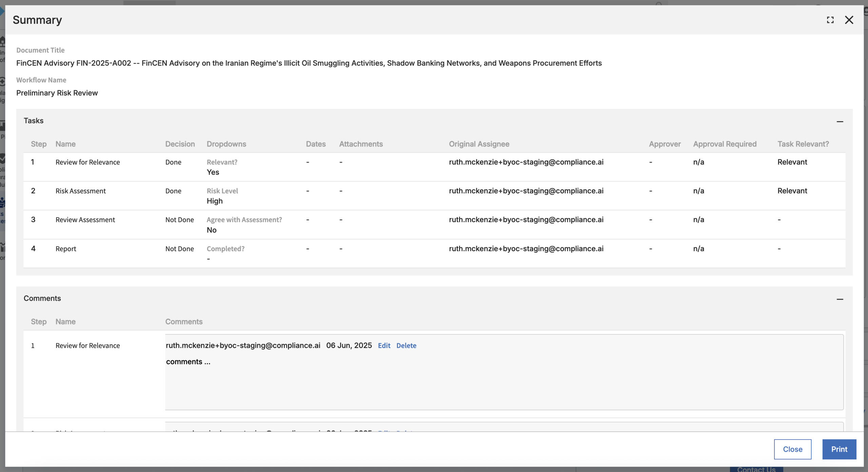Click the Decision column header
The image size is (868, 472).
coord(180,144)
